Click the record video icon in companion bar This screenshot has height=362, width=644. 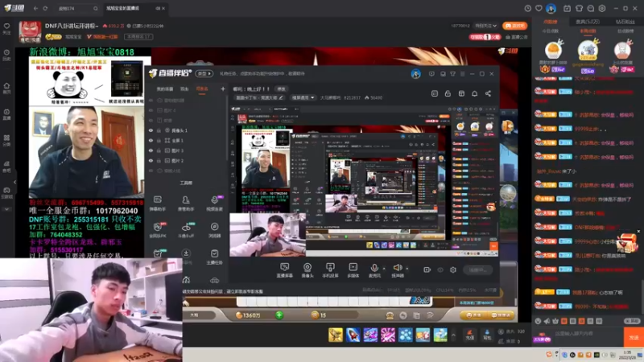point(427,269)
